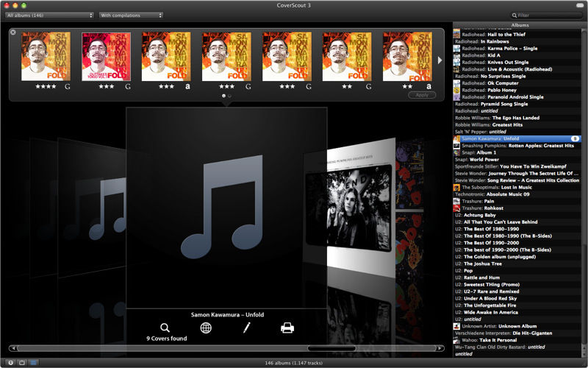Click the art icon beside Lost In Music
The height and width of the screenshot is (368, 588).
(456, 188)
